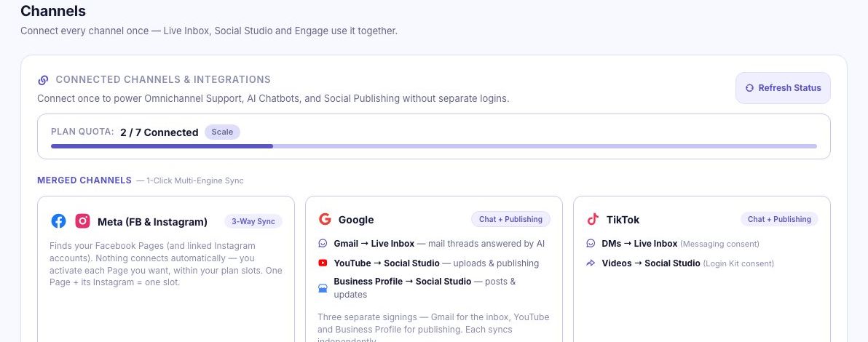868x342 pixels.
Task: Click the CONNECTED CHANNELS & INTEGRATIONS heading
Action: pyautogui.click(x=163, y=80)
